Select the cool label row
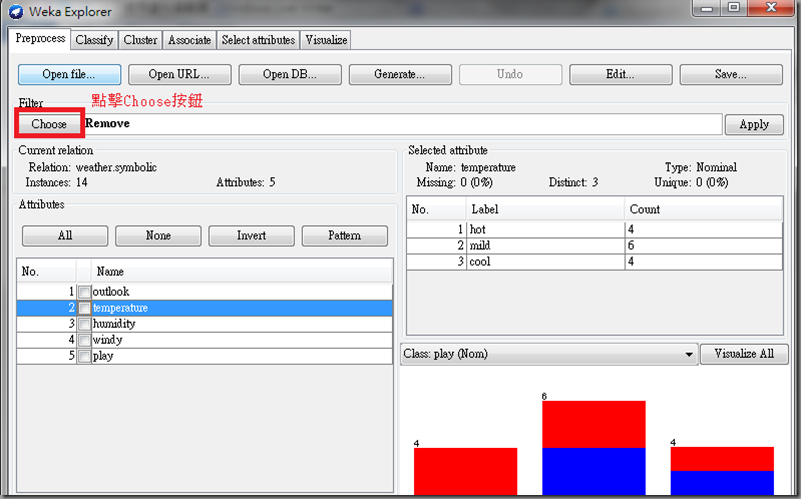This screenshot has height=499, width=801. [x=595, y=262]
